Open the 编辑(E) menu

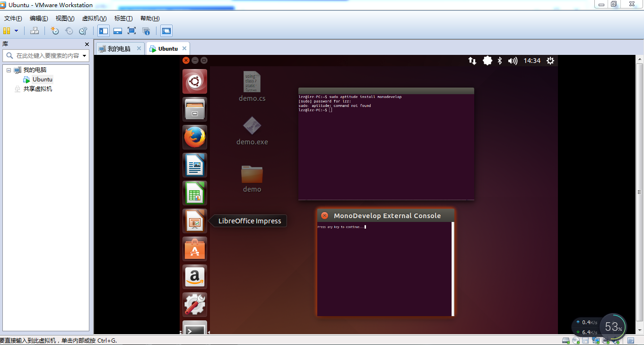coord(39,18)
